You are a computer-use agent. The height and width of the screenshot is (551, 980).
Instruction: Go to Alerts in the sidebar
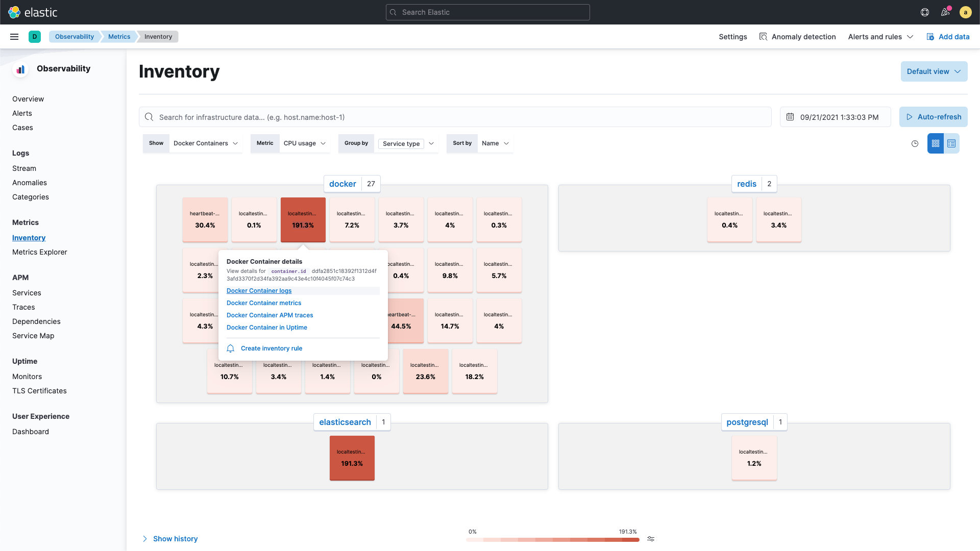[x=22, y=113]
